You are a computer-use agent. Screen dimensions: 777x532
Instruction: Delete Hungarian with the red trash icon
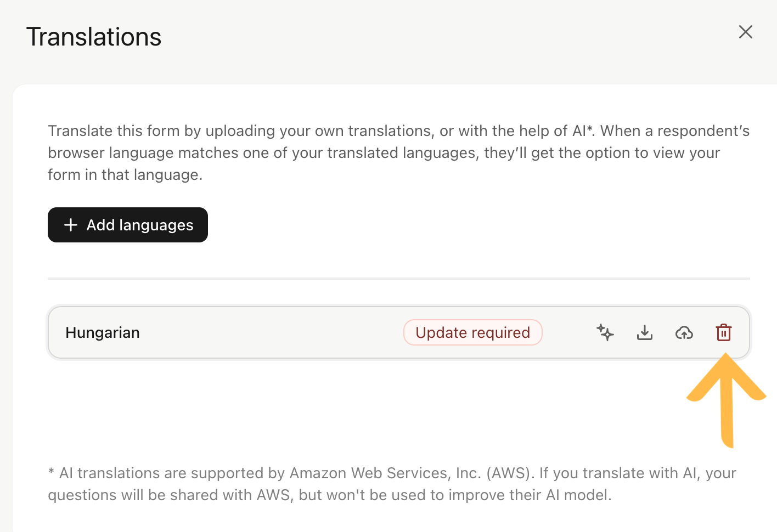[x=724, y=332]
